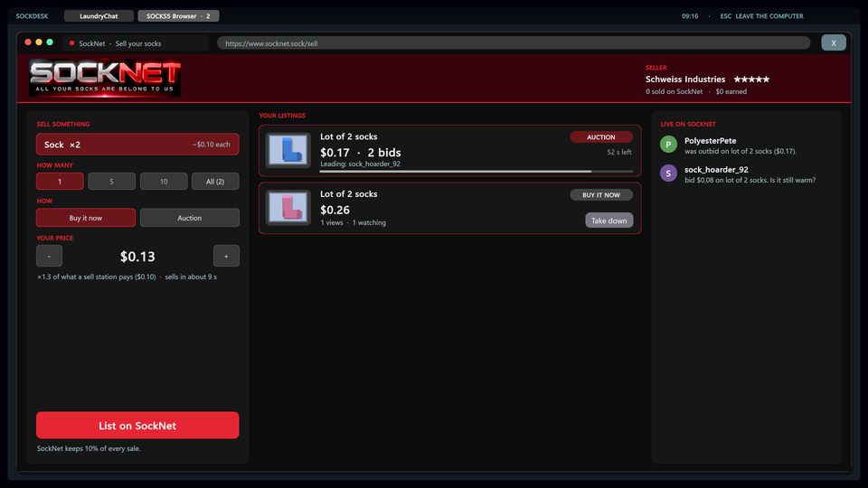Click sock_hoarder_92's purple avatar icon

click(668, 174)
